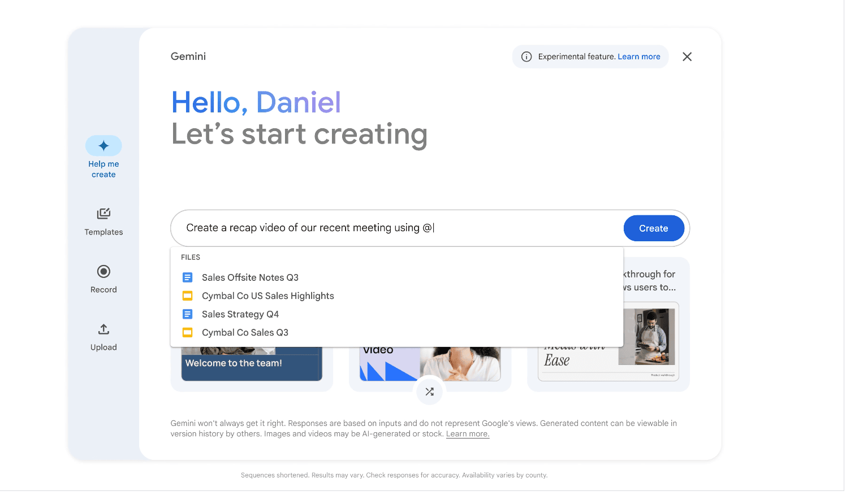Close the Gemini dialog
The width and height of the screenshot is (846, 504).
click(687, 57)
